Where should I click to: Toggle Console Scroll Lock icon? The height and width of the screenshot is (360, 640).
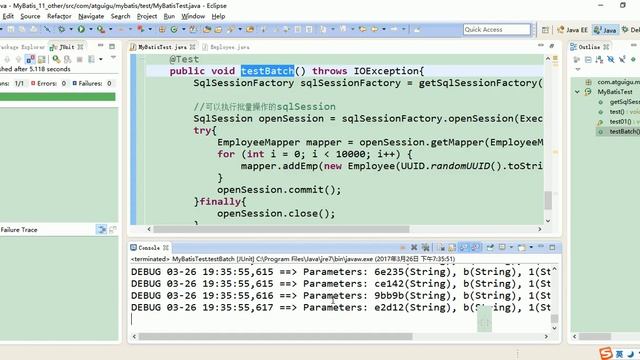(x=452, y=247)
